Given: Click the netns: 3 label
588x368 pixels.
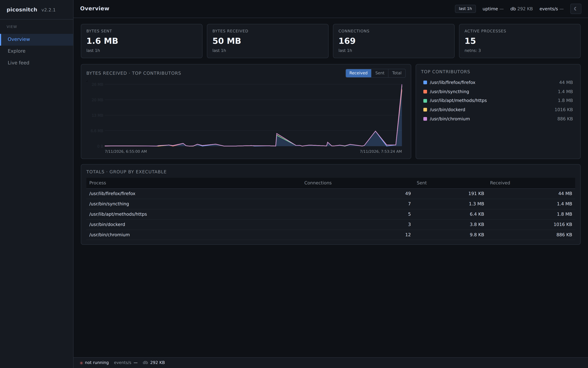Looking at the screenshot, I should tap(473, 51).
